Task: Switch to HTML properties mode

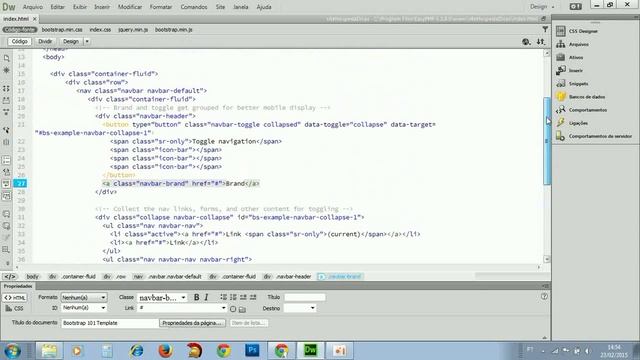Action: click(15, 298)
